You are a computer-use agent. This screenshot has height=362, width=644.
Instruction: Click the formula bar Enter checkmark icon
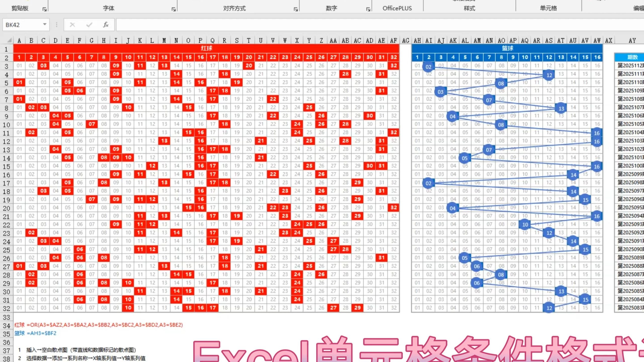tap(89, 25)
